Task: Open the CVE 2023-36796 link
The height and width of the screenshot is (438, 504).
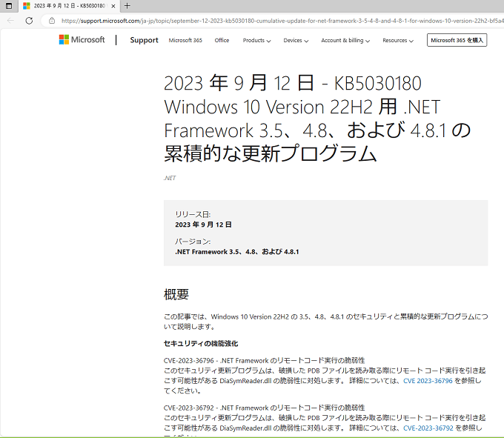Action: 428,381
